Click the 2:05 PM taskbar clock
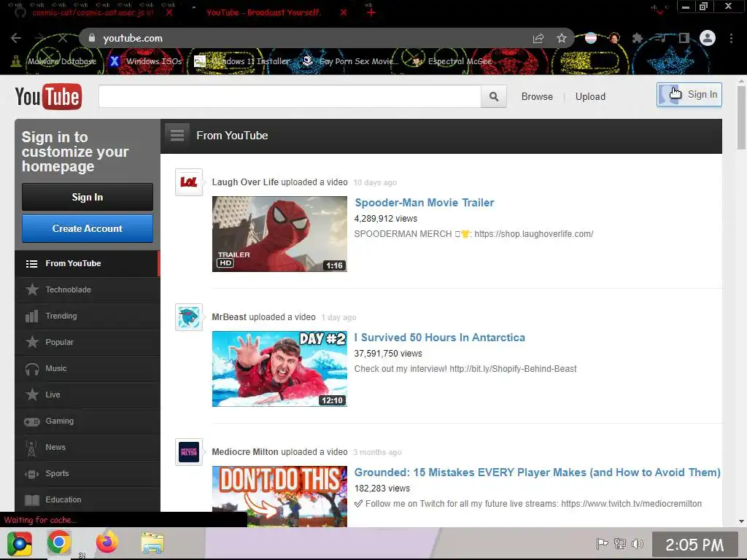The width and height of the screenshot is (747, 560). pyautogui.click(x=694, y=544)
